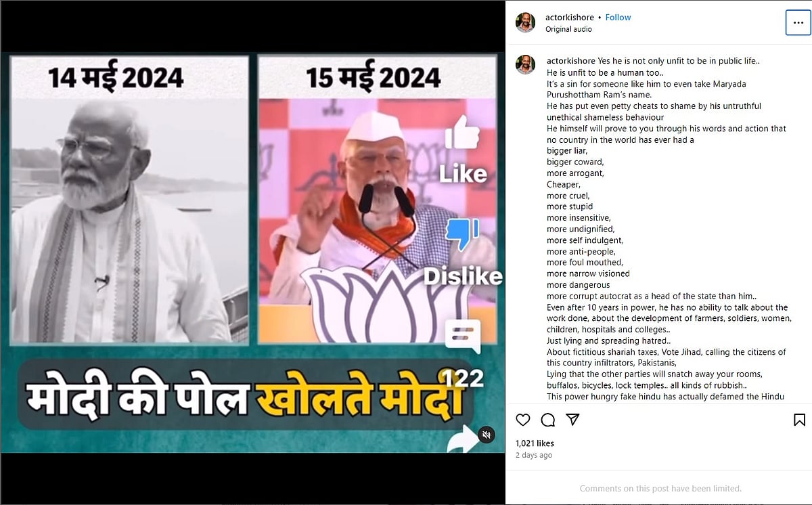Save the post with the bookmark icon
This screenshot has width=812, height=505.
tap(799, 420)
